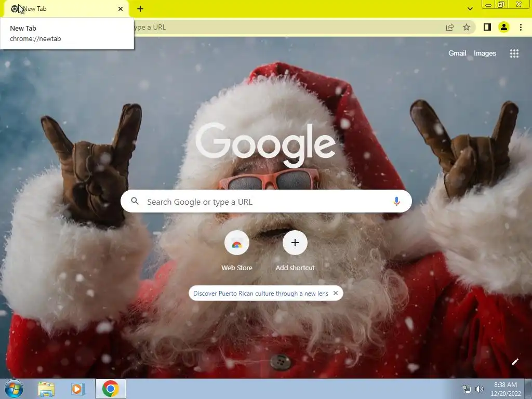Start voice search with microphone icon
Screen dimensions: 532x399
pyautogui.click(x=396, y=201)
